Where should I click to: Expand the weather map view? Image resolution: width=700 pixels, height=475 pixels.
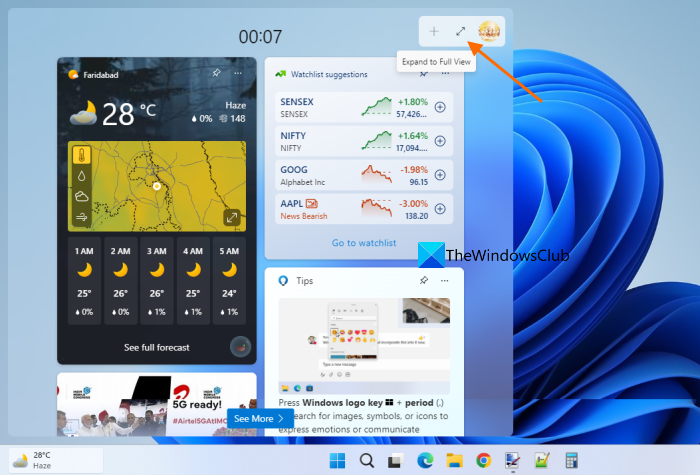click(x=232, y=217)
